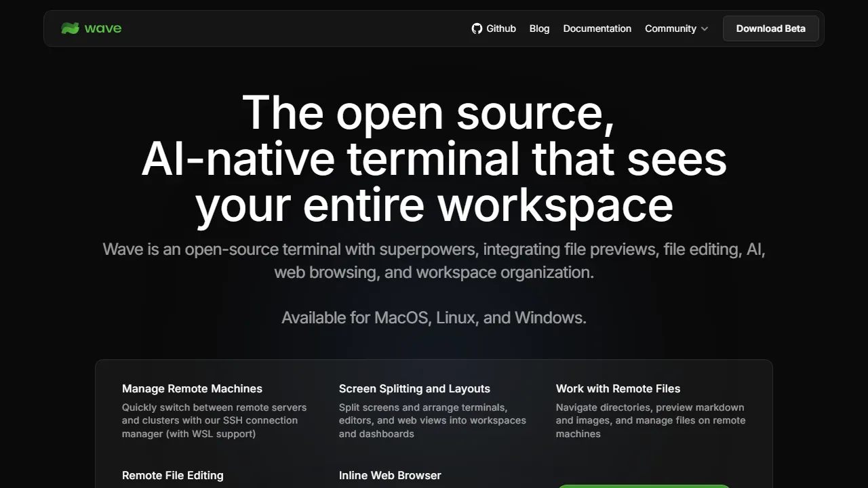Click the main headline about AI-native terminal
The height and width of the screenshot is (488, 868).
[x=434, y=159]
